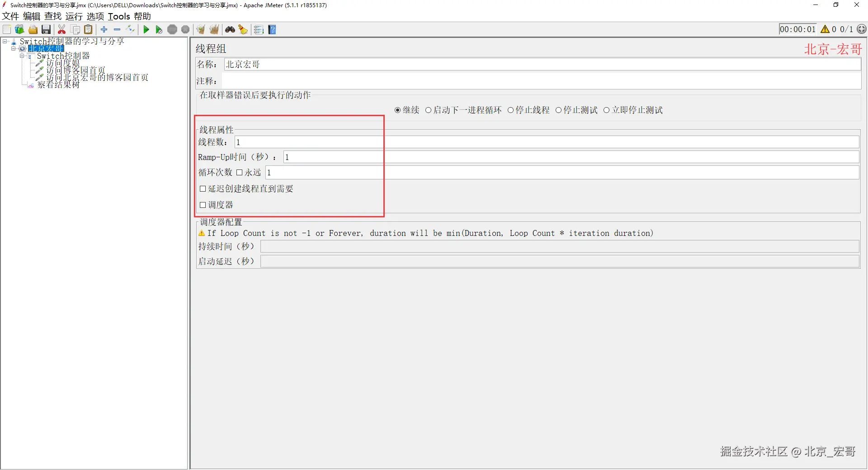Open the 帮助 menu
This screenshot has width=868, height=470.
(142, 16)
